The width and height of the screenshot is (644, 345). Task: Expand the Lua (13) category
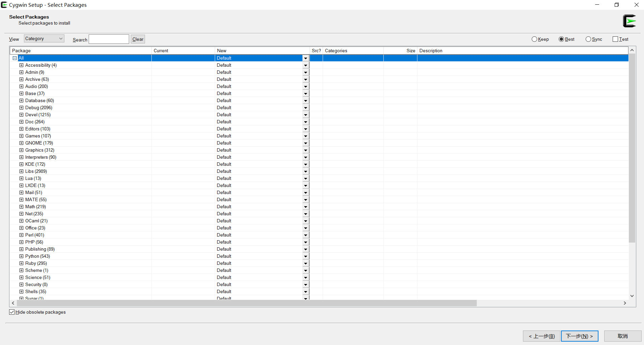click(x=22, y=178)
